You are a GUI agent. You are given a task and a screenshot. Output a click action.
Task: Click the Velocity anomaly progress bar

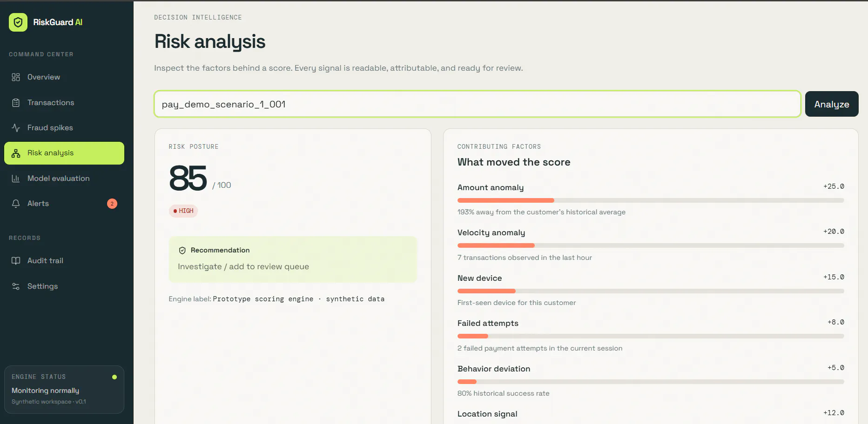pos(651,245)
